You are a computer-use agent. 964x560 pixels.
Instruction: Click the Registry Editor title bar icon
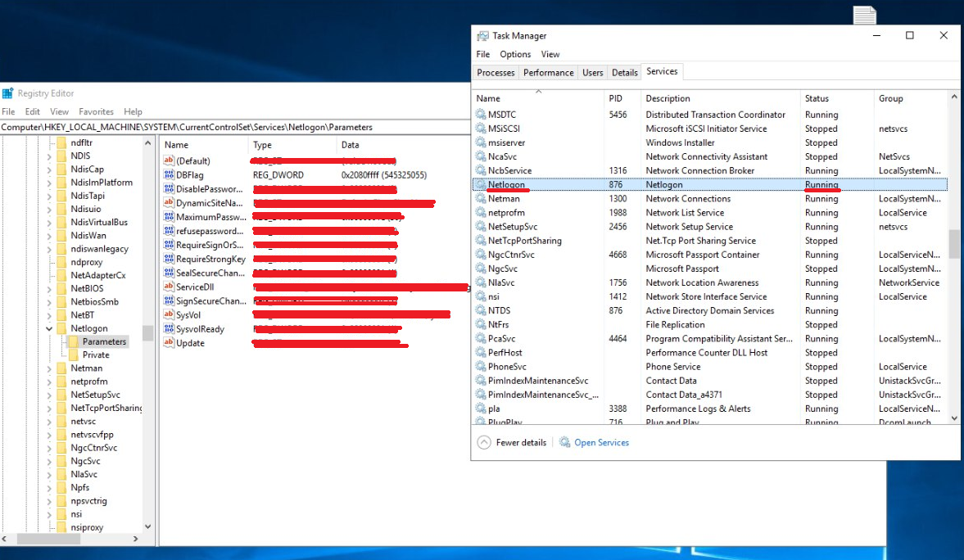click(x=7, y=93)
